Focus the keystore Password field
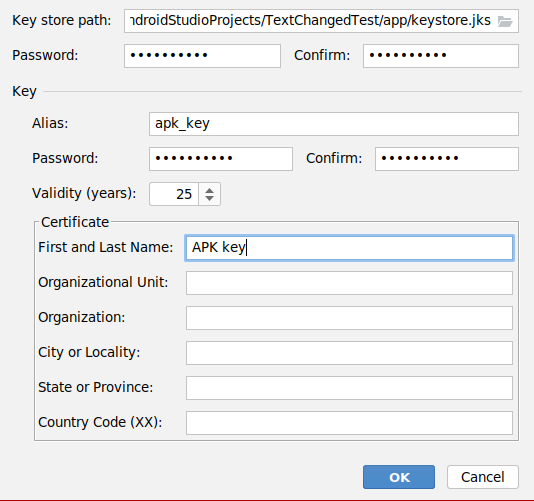534x501 pixels. point(202,56)
